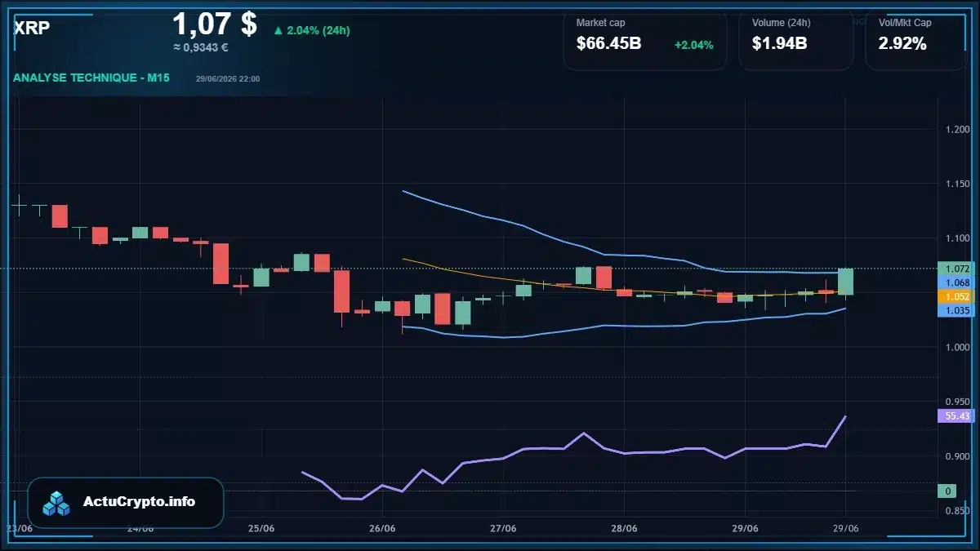Viewport: 980px width, 551px height.
Task: Click the blue 1.035 lower band tag
Action: 956,311
